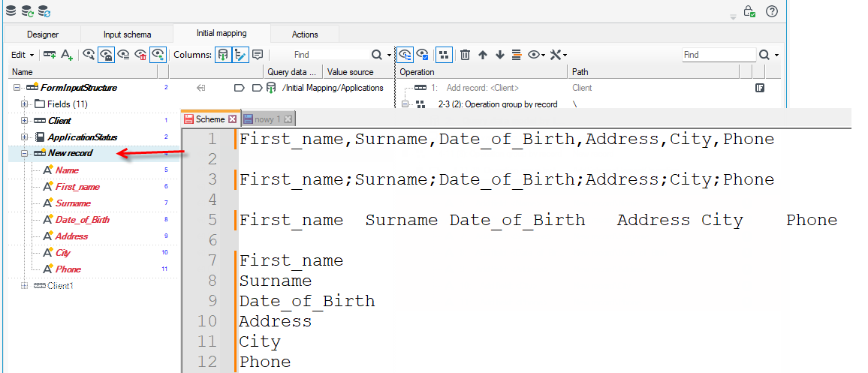Move operation up with arrow icon
868x373 pixels.
pyautogui.click(x=483, y=55)
